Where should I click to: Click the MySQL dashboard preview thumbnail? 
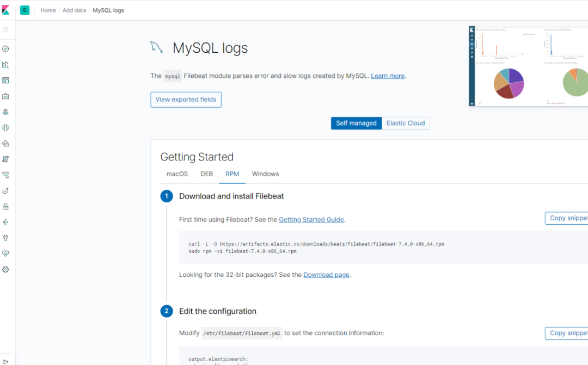(528, 66)
